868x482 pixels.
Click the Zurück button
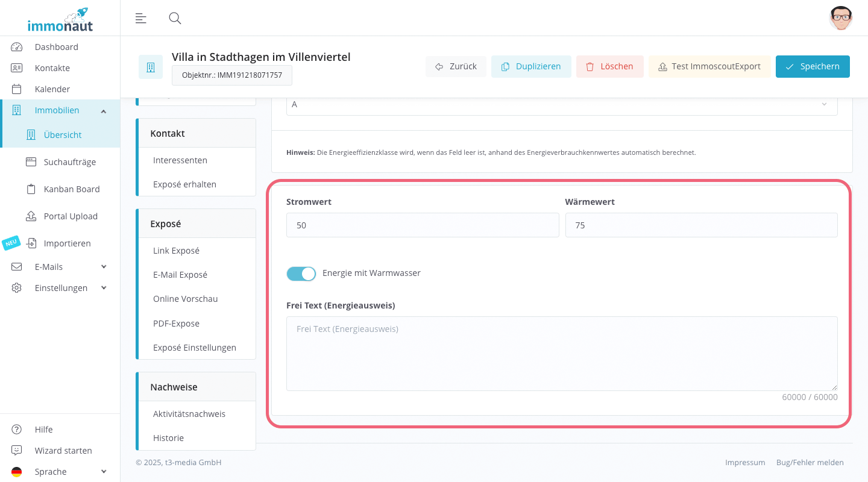click(x=456, y=66)
